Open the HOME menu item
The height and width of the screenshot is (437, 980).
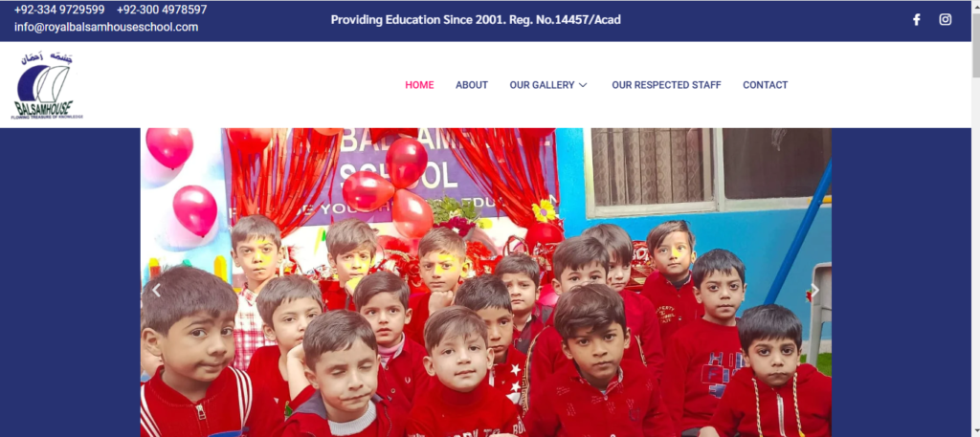(419, 85)
